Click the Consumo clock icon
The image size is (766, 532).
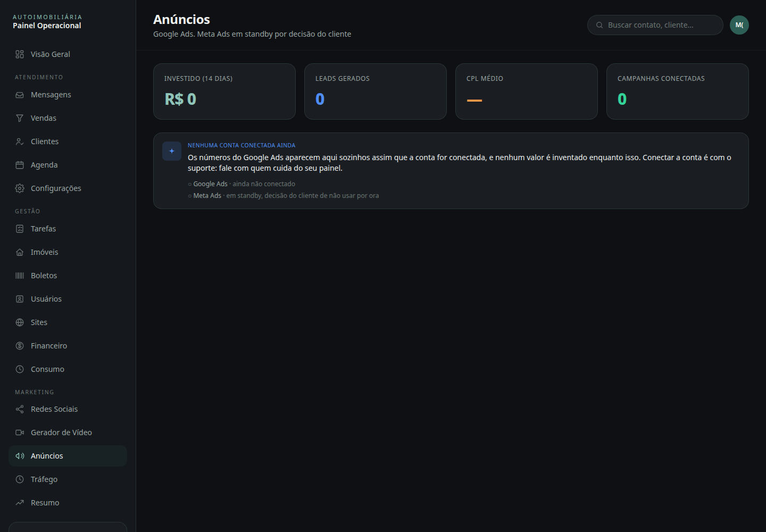20,369
